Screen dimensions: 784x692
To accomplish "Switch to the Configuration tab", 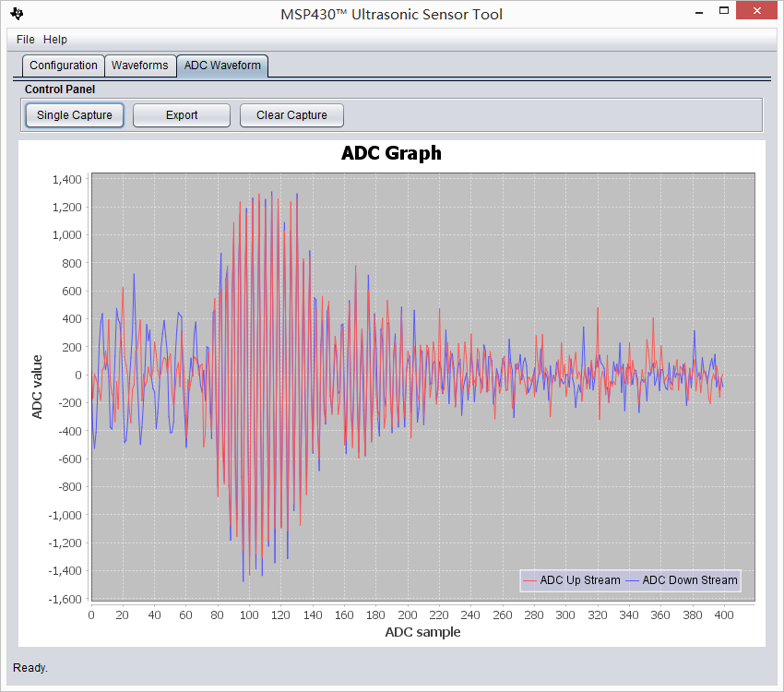I will point(63,66).
